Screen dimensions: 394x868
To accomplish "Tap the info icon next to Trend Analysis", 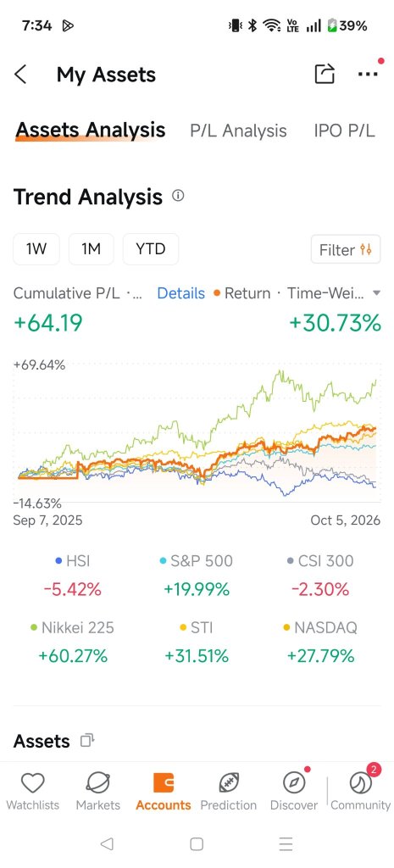I will [178, 196].
